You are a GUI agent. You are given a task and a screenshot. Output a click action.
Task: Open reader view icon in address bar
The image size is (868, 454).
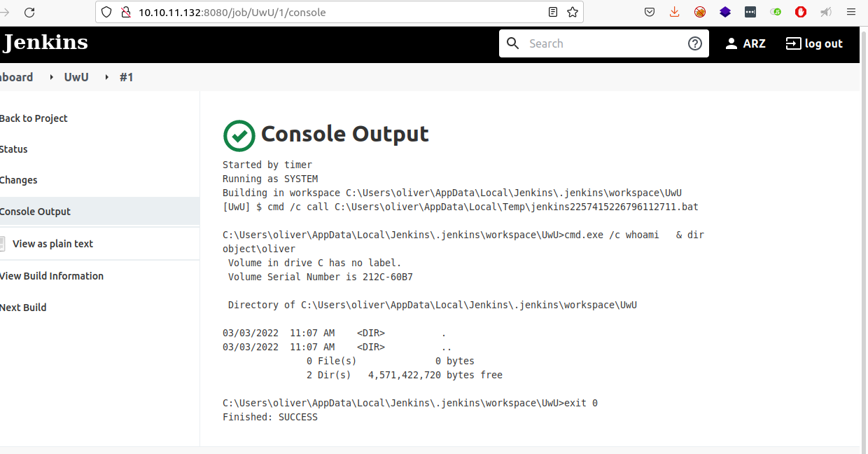click(553, 12)
